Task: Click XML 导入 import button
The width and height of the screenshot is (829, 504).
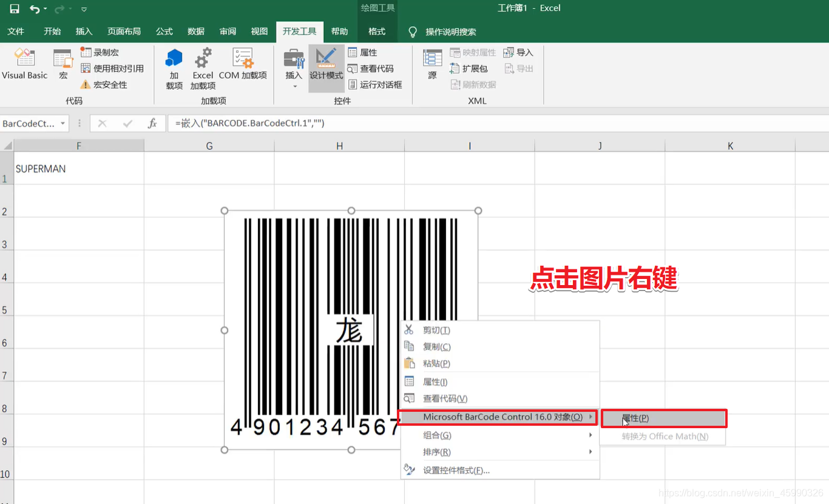Action: click(518, 53)
